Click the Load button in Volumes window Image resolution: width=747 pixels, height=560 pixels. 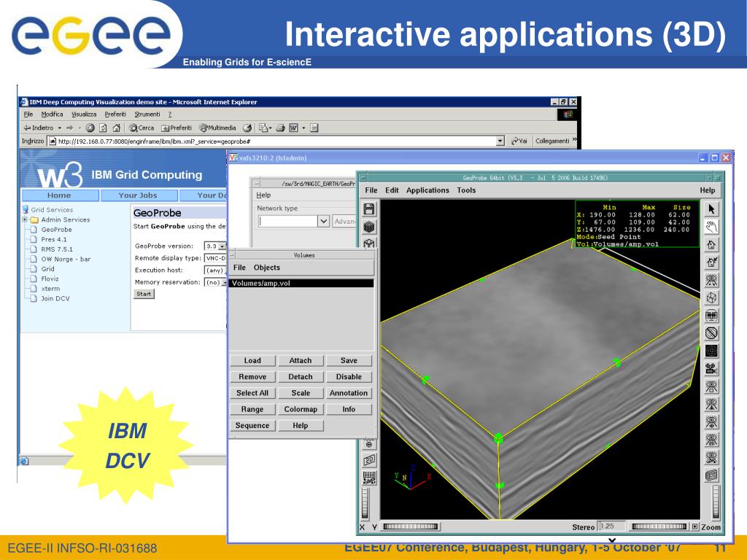[252, 360]
